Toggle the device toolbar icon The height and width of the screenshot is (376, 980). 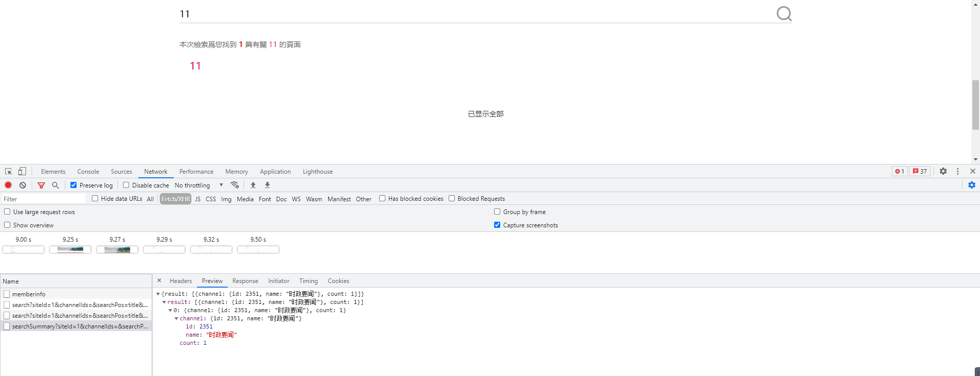pyautogui.click(x=22, y=172)
